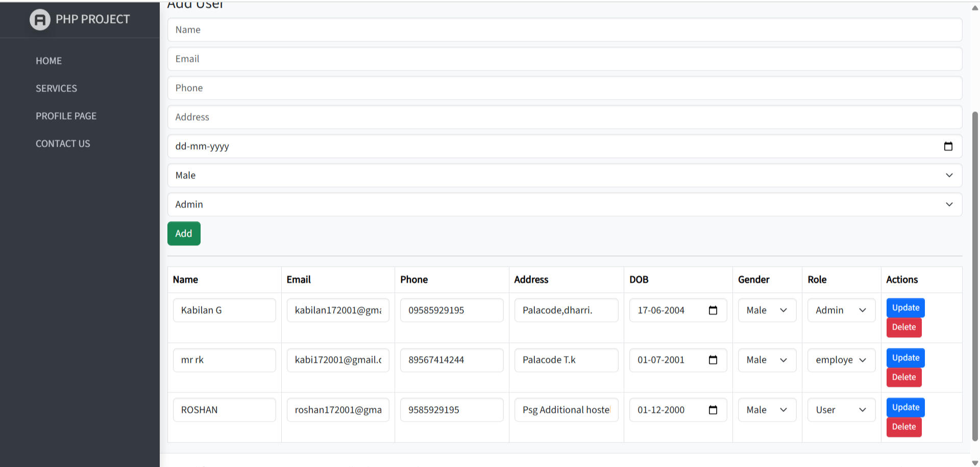Click the PHP PROJECT brand title
Image resolution: width=980 pixels, height=467 pixels.
pyautogui.click(x=92, y=19)
